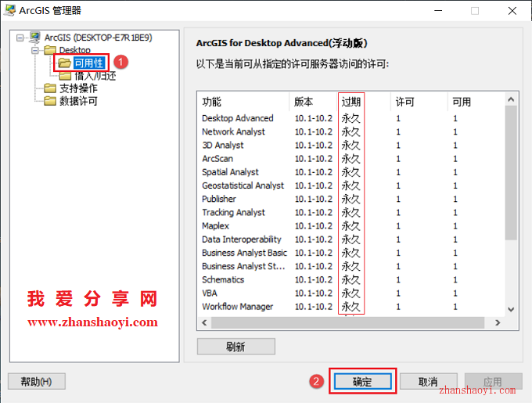532x403 pixels.
Task: Select the ArcScan row
Action: (x=351, y=158)
